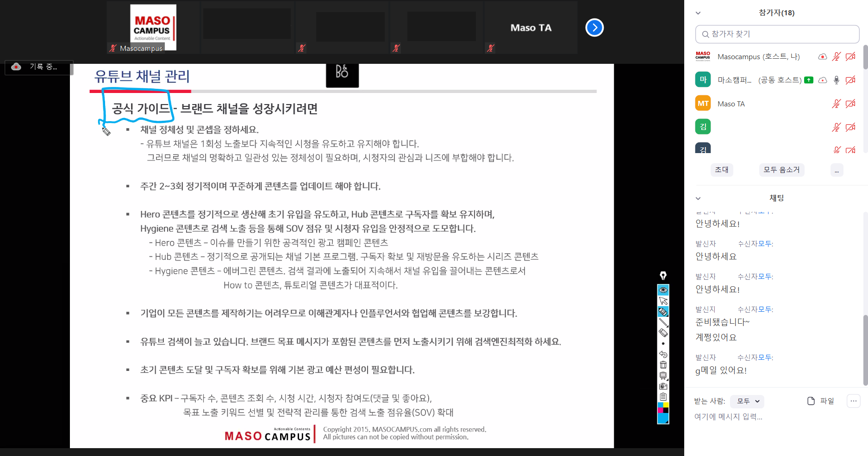Click the 모두 음소거 mute all button
This screenshot has width=868, height=456.
781,170
